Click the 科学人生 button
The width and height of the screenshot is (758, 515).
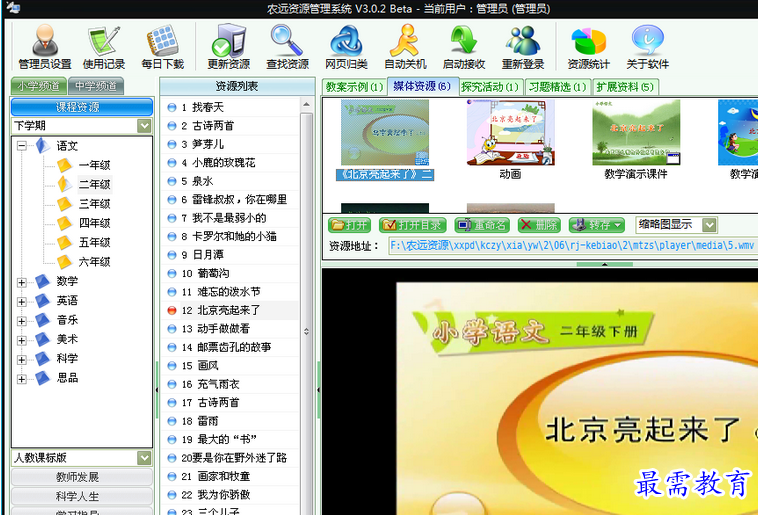(x=82, y=497)
